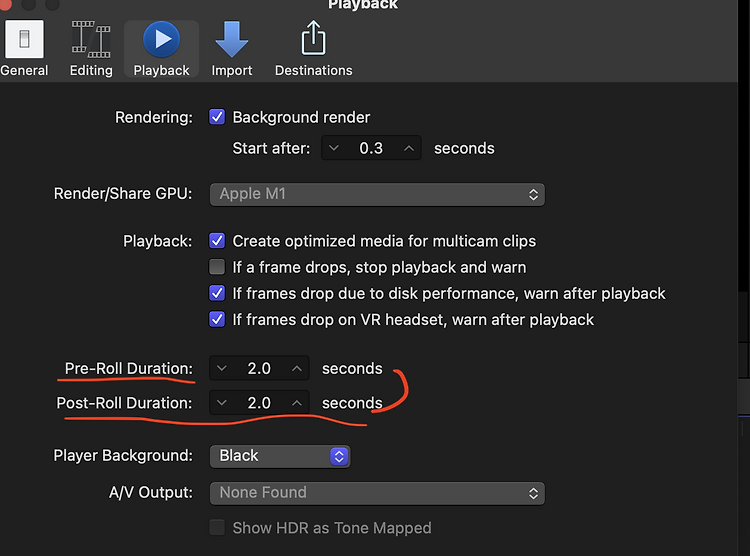Image resolution: width=750 pixels, height=556 pixels.
Task: Click the Post-Roll Duration 2.0 value field
Action: pos(259,403)
